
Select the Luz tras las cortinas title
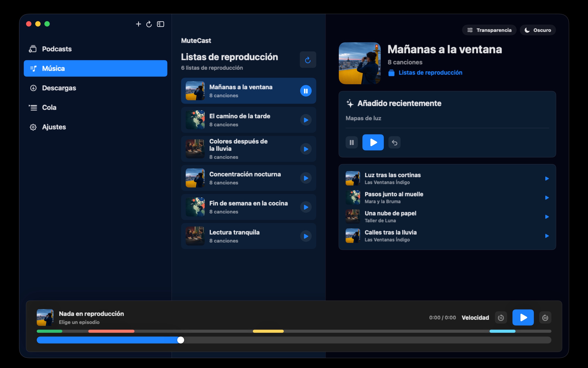click(392, 175)
